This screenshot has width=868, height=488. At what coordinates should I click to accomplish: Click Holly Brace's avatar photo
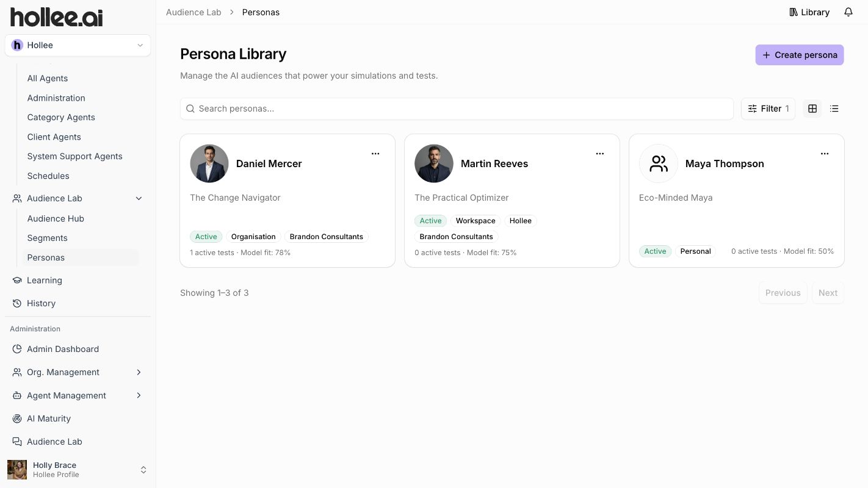click(17, 470)
